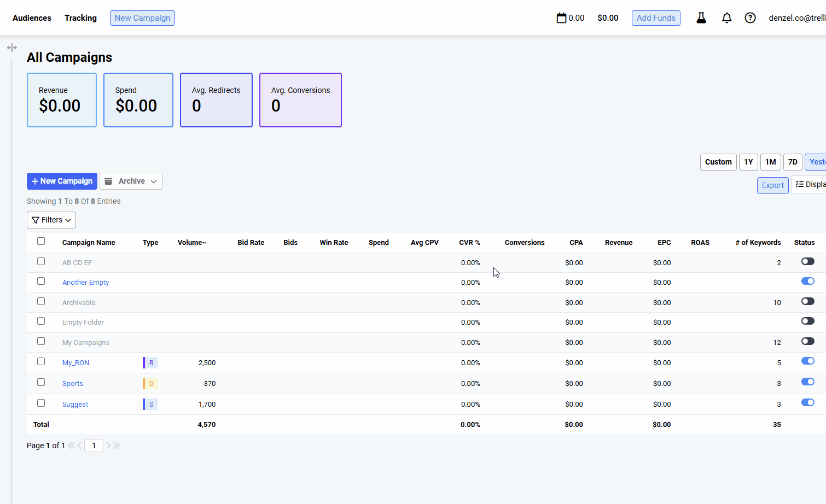Select all campaigns with header checkbox

[41, 242]
